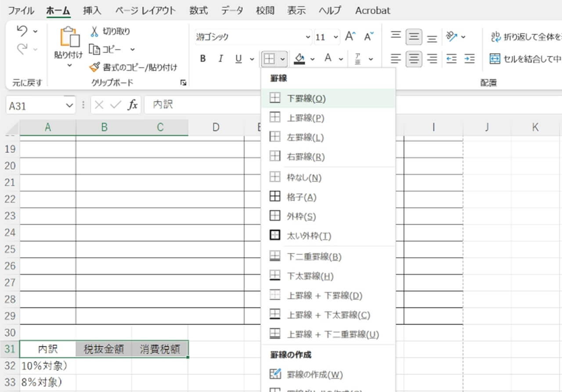Screen dimensions: 562x392
Task: Open the Paste options dropdown arrow
Action: tap(69, 65)
